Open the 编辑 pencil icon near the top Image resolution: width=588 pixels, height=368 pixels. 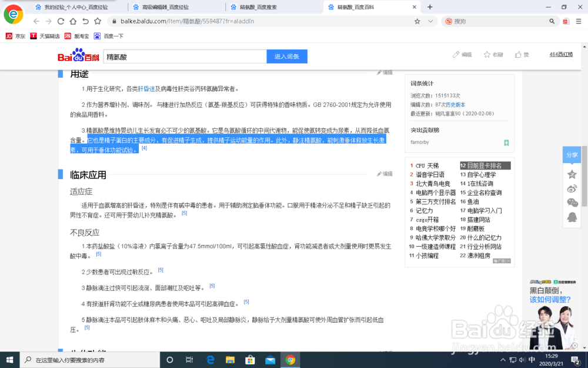pyautogui.click(x=456, y=54)
